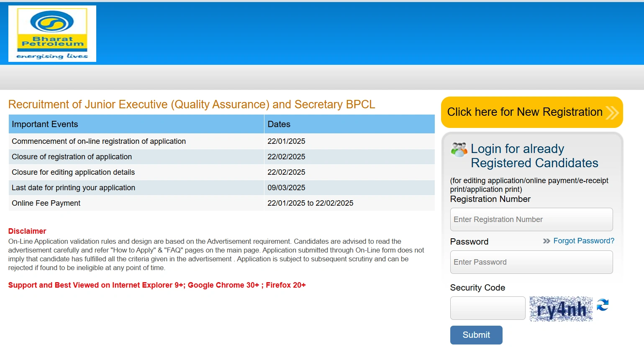644x347 pixels.
Task: Click the Dates column header
Action: (x=349, y=124)
